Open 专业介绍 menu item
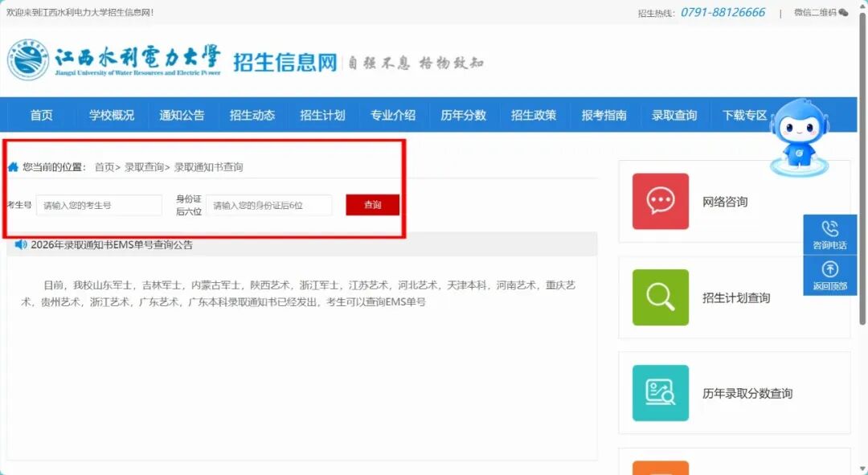Screen dimensions: 868x475 (393, 115)
